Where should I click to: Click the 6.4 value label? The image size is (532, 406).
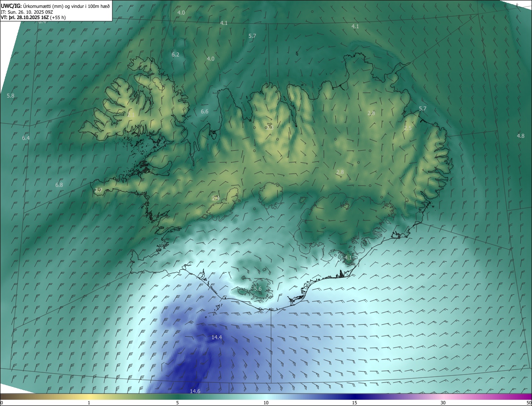click(x=26, y=138)
